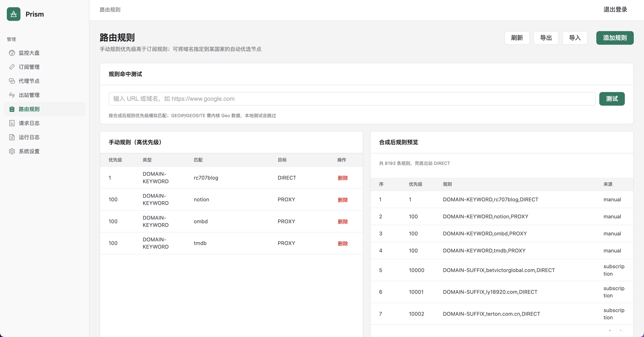Click priority 10000 in preview table
The width and height of the screenshot is (644, 337).
pyautogui.click(x=417, y=270)
